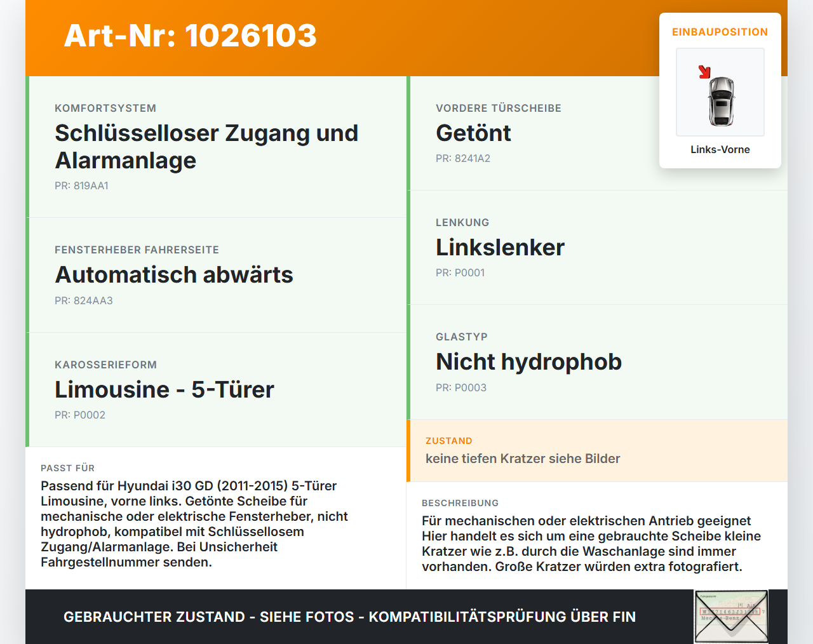Click the car position icon with red arrow

(720, 92)
